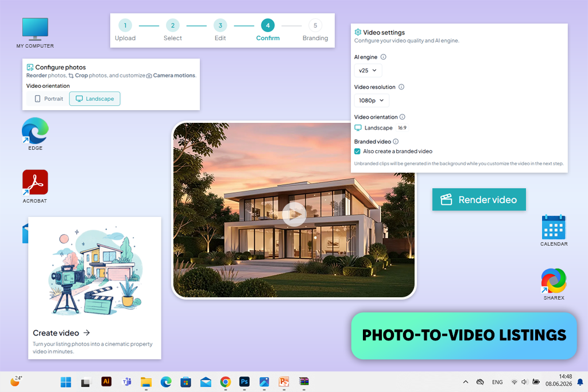
Task: Open the My Computer desktop icon
Action: pos(35,33)
